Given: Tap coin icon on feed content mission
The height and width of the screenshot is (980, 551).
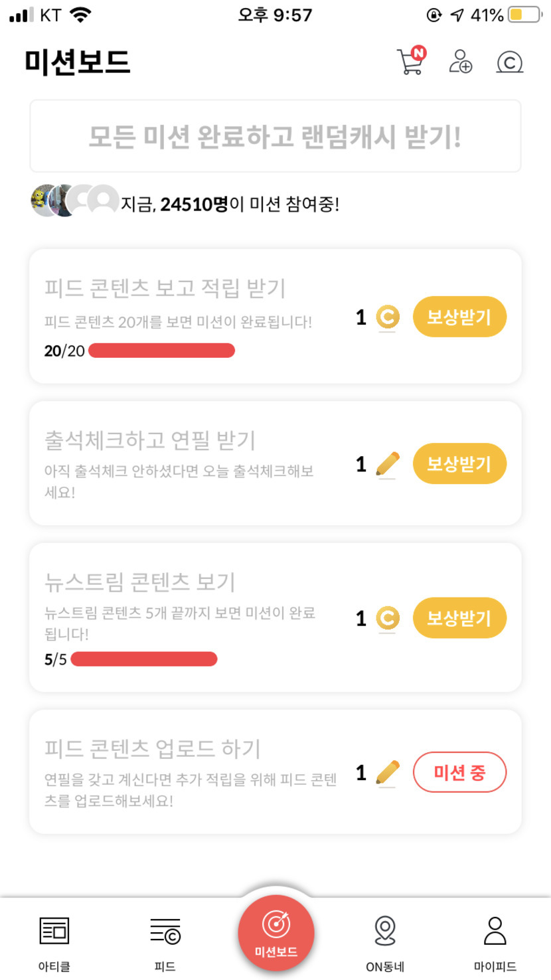Looking at the screenshot, I should point(388,317).
